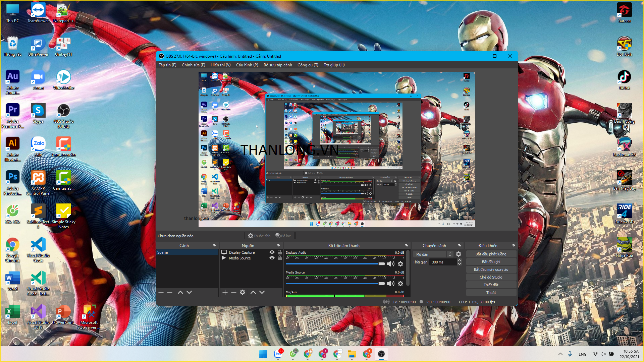Open Media Source audio settings gear
Screen dimensions: 644x362
400,284
